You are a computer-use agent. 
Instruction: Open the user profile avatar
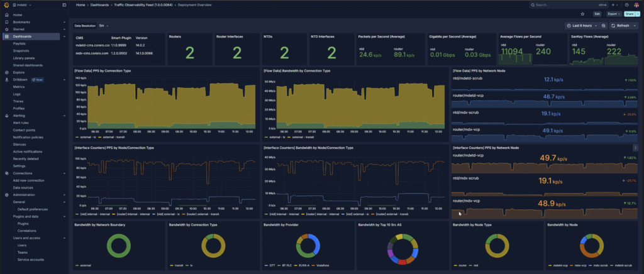tap(636, 4)
